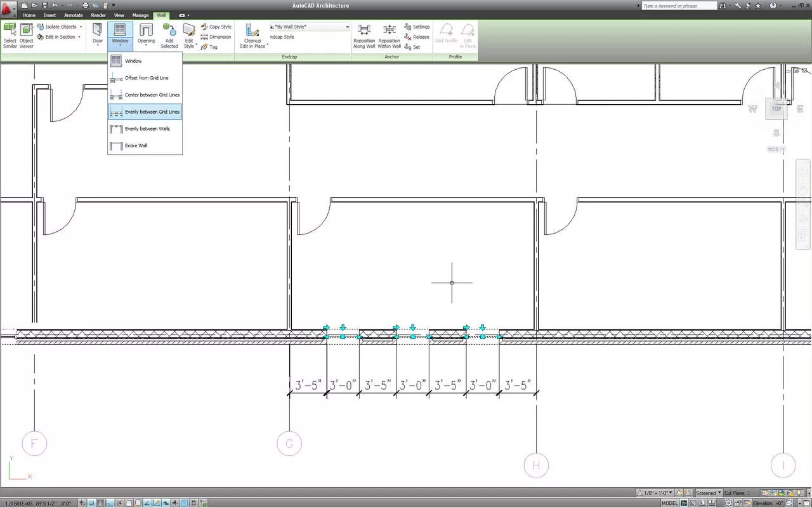Switch to the Manage ribbon tab

point(140,15)
